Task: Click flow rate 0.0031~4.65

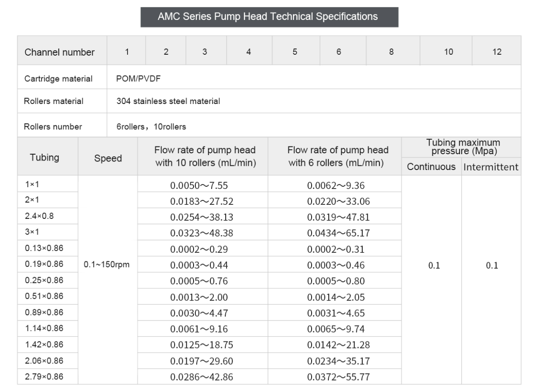Action: point(336,313)
